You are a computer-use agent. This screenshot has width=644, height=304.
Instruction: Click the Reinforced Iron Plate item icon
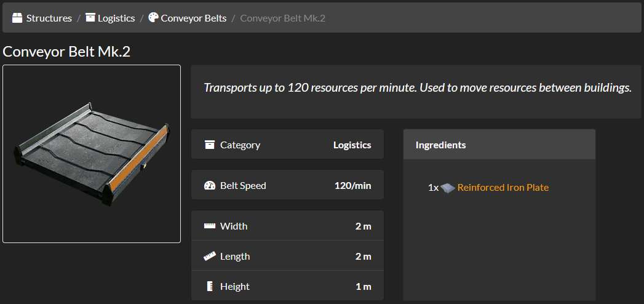pyautogui.click(x=448, y=188)
